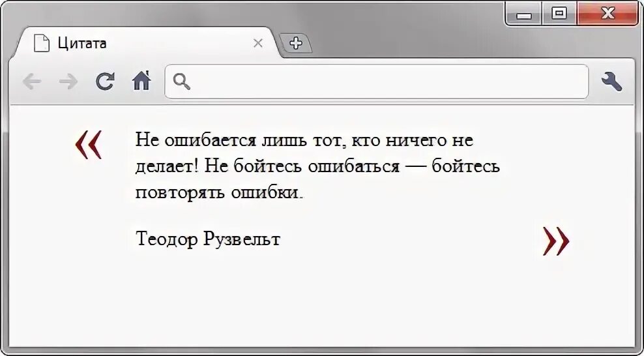
Task: Click the line 'делает! Не бойтесь ошибаться'
Action: tap(317, 166)
